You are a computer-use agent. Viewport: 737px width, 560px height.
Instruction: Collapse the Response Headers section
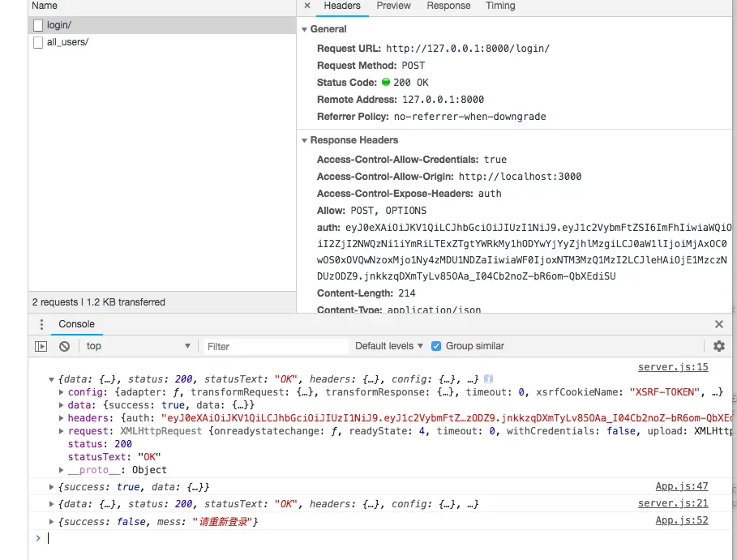304,140
